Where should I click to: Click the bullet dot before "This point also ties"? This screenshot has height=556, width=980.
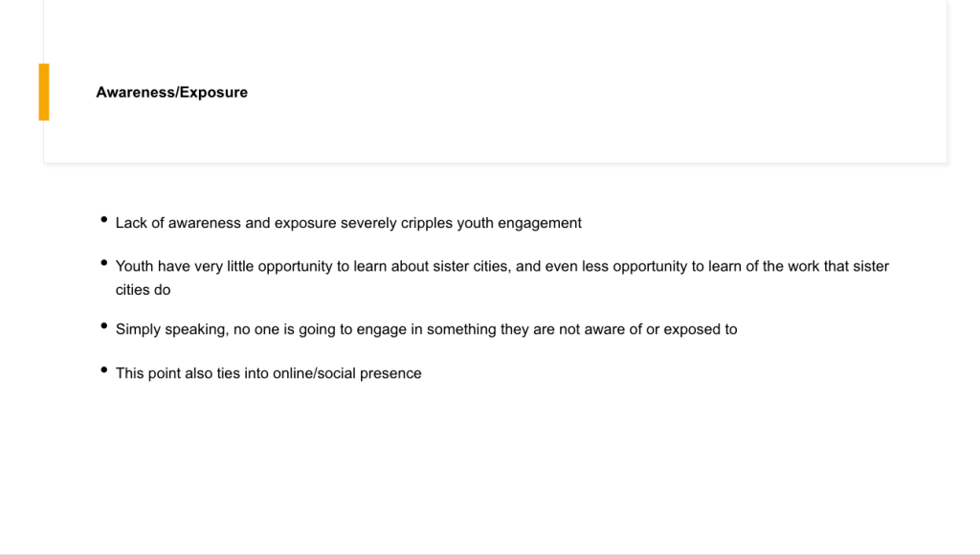coord(103,369)
